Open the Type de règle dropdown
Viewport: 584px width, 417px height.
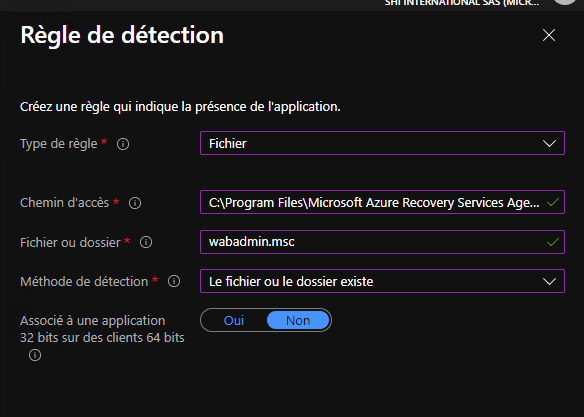[x=382, y=143]
